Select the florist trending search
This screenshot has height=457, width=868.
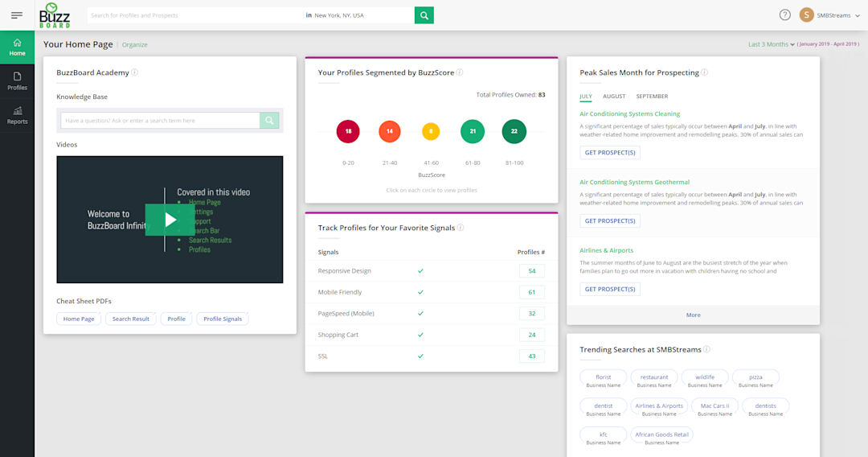tap(604, 377)
